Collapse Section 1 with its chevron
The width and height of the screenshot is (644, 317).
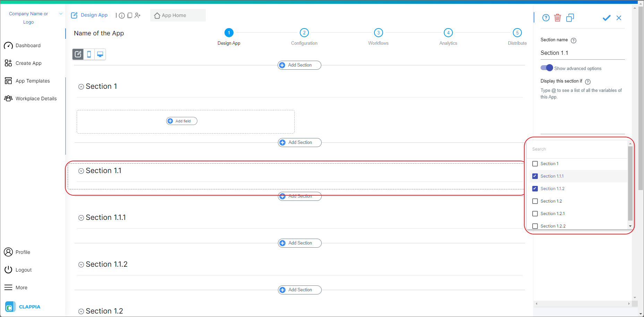tap(81, 86)
